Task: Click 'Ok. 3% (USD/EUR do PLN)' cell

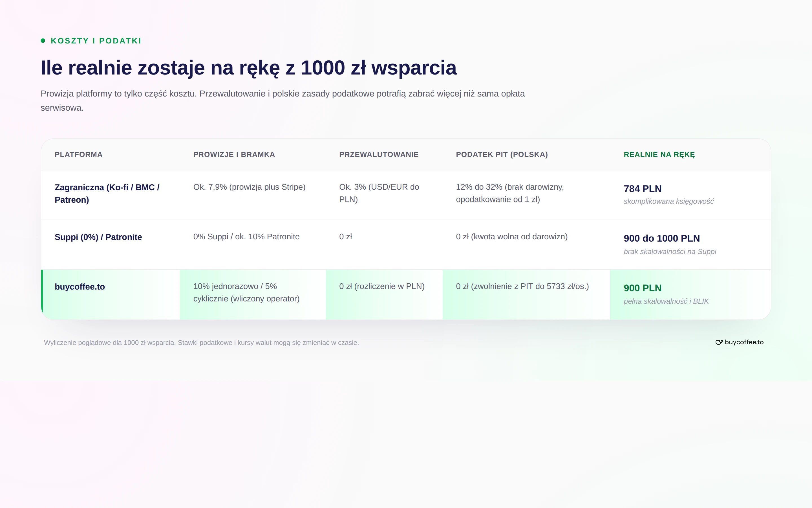Action: tap(379, 193)
